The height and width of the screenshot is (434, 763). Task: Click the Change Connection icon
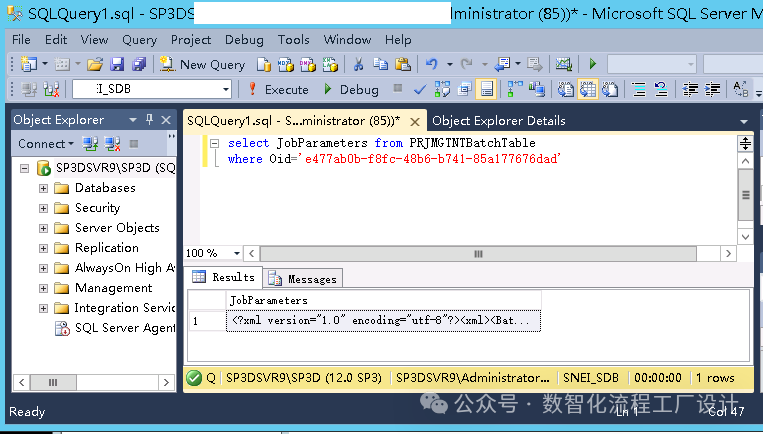[52, 90]
